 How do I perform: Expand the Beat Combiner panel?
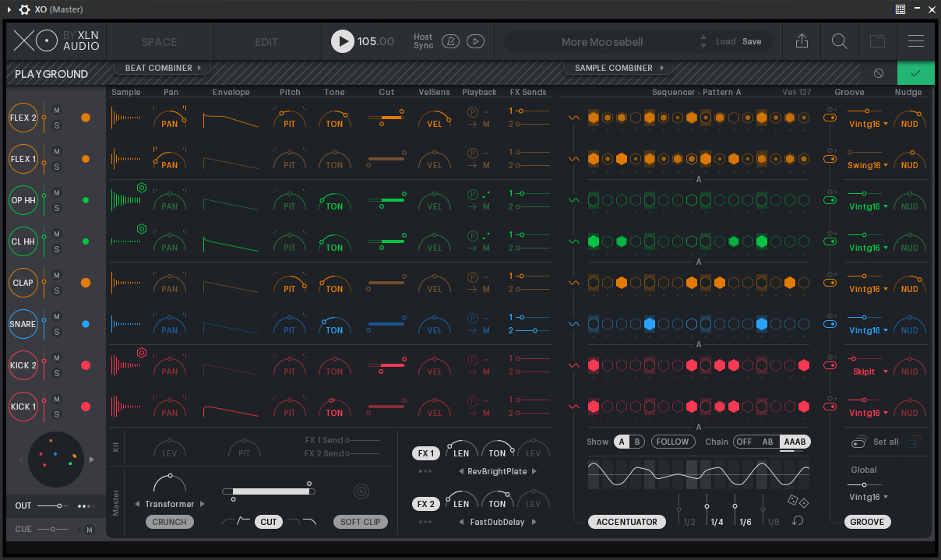162,68
